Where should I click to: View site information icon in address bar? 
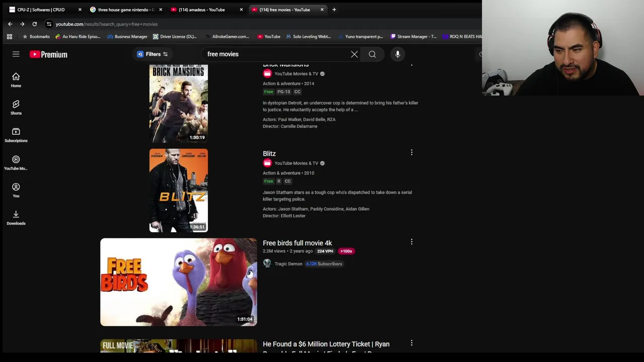coord(49,24)
